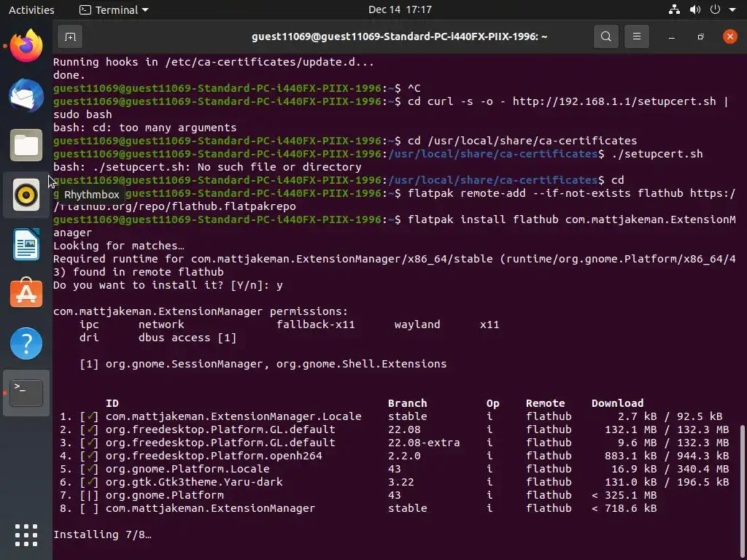Click 'cd /usr/local/share/ca-certificates' command text
The image size is (747, 560).
click(x=522, y=141)
